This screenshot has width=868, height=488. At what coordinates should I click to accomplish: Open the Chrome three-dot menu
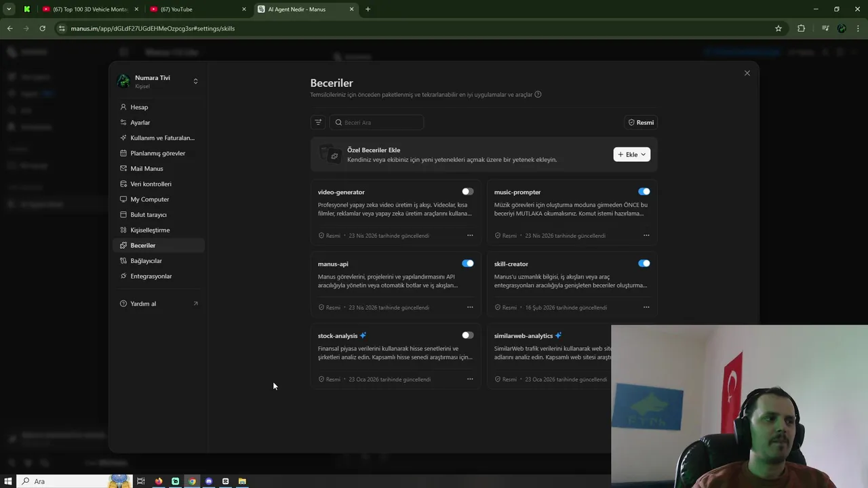pyautogui.click(x=859, y=28)
